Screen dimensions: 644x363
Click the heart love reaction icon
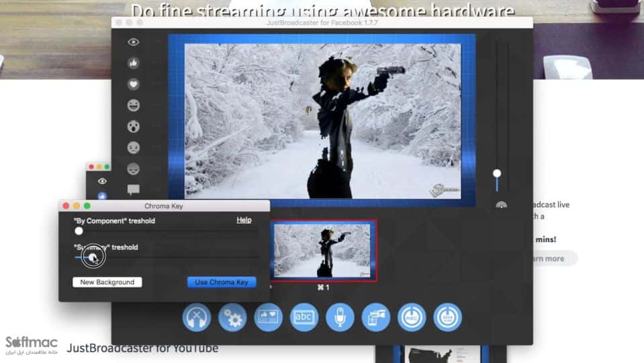coord(133,84)
